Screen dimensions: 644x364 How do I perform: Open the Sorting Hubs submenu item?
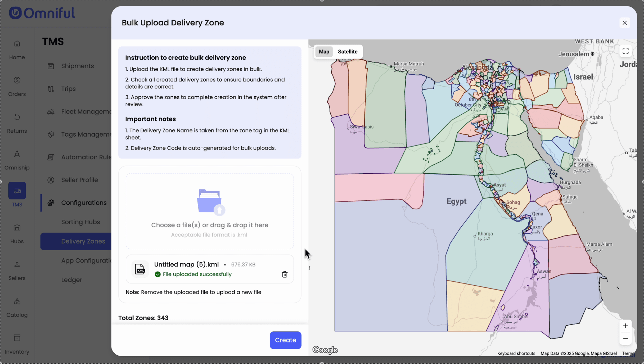81,222
